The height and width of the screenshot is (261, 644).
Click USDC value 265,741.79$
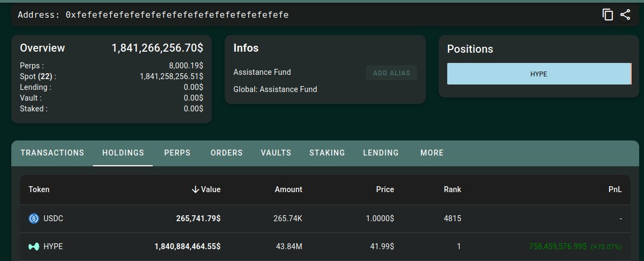[x=198, y=218]
